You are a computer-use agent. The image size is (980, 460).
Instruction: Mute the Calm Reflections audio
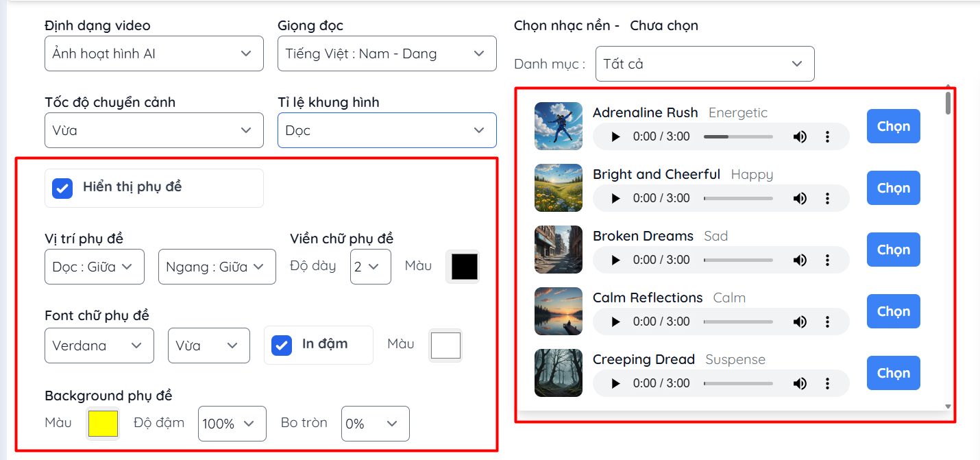[x=800, y=322]
